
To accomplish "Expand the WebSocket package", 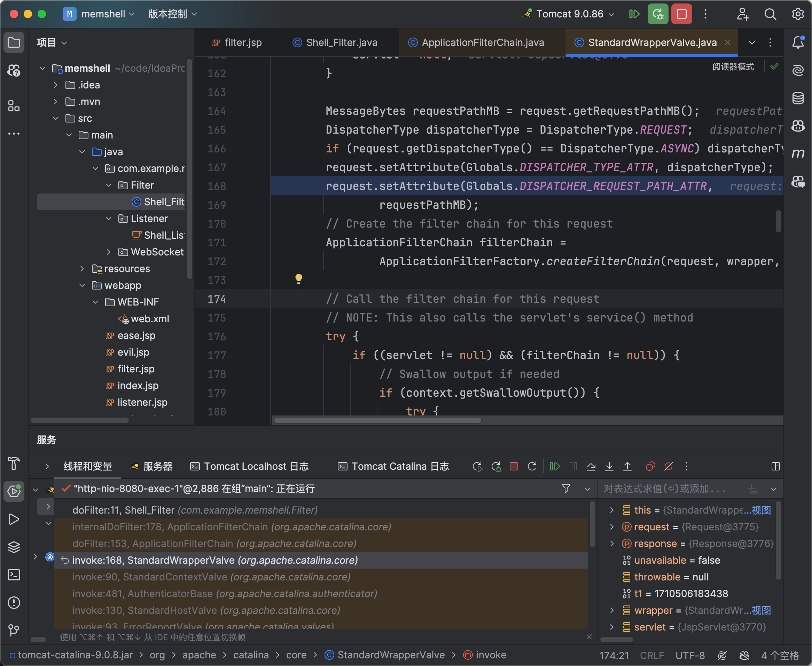I will tap(109, 252).
